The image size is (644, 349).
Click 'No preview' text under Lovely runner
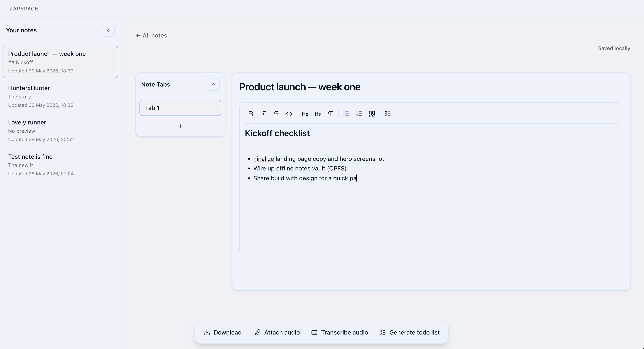pyautogui.click(x=22, y=131)
